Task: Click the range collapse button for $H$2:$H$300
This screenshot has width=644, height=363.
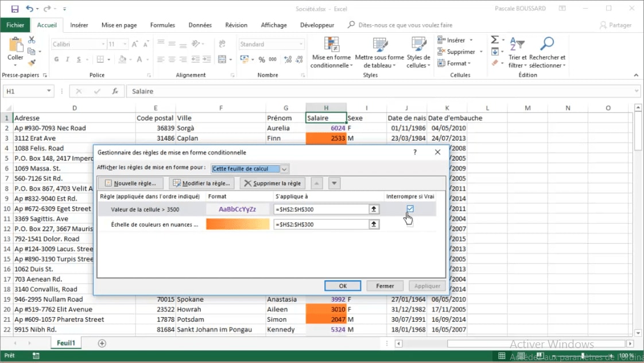Action: [374, 209]
